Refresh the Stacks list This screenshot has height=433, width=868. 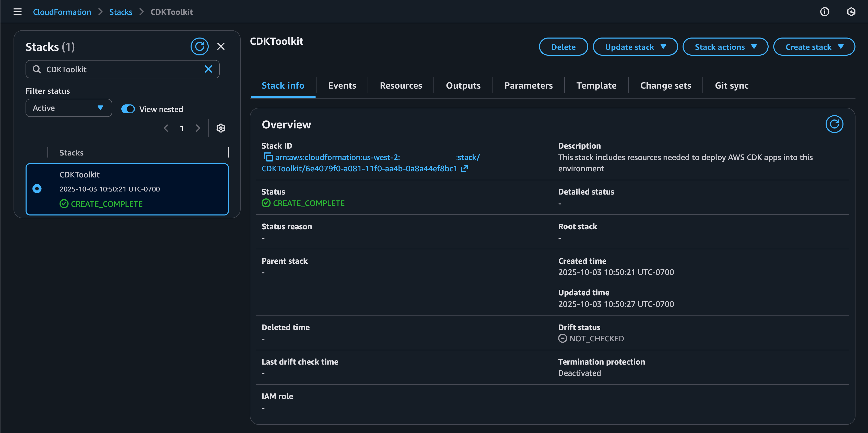200,46
